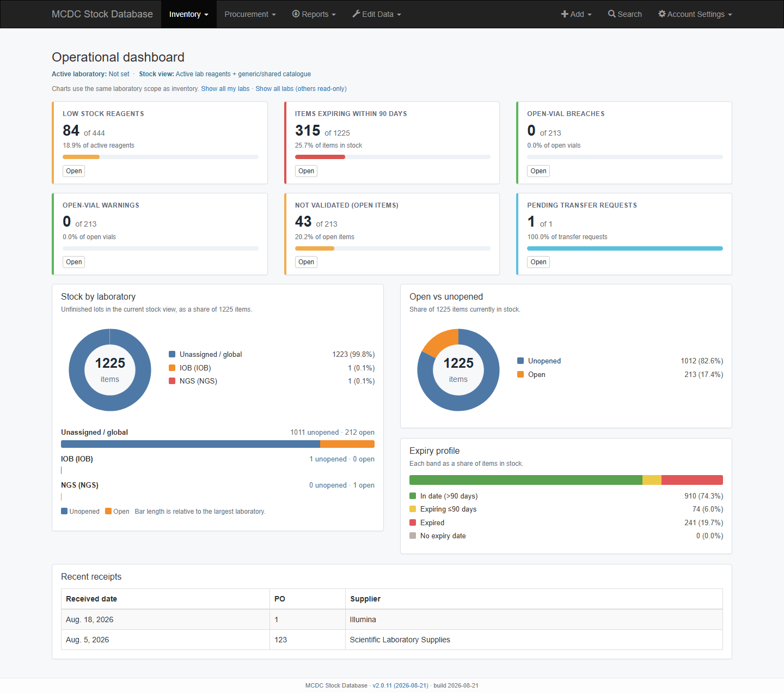Open the Edit Data dropdown caret

pyautogui.click(x=399, y=15)
